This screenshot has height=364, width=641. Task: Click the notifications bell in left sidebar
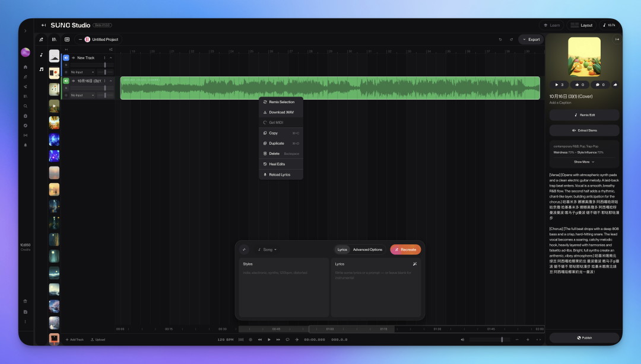click(x=26, y=145)
